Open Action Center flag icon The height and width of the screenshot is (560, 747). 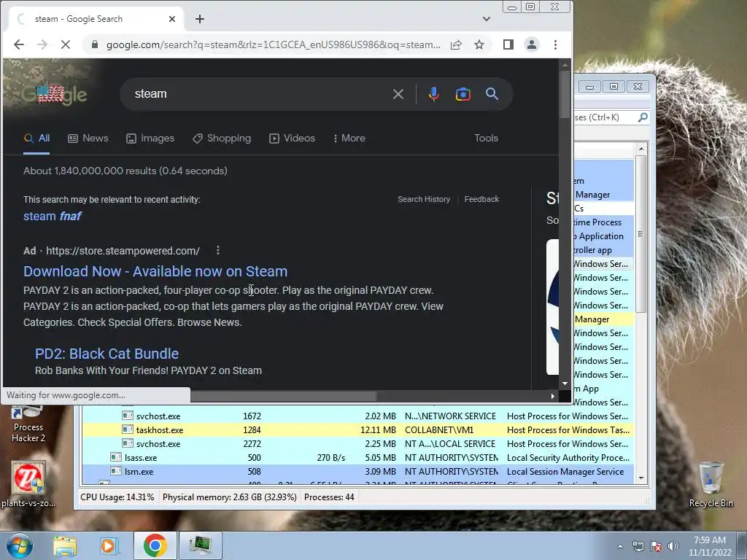tap(656, 546)
